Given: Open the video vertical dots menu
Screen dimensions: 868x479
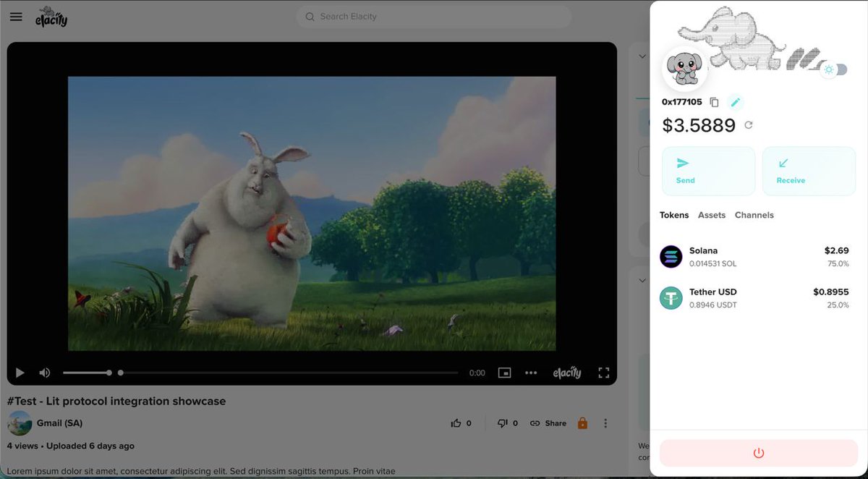Looking at the screenshot, I should coord(605,423).
